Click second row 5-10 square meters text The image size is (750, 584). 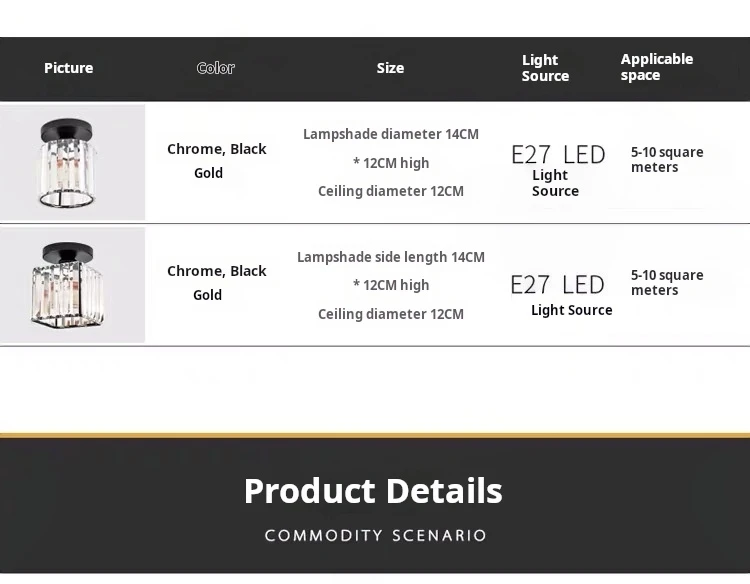coord(667,282)
